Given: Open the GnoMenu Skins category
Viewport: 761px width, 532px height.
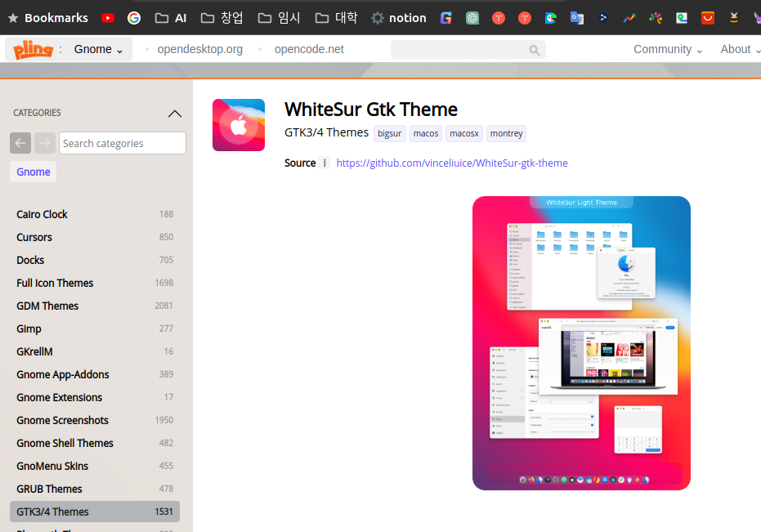Looking at the screenshot, I should pos(95,466).
